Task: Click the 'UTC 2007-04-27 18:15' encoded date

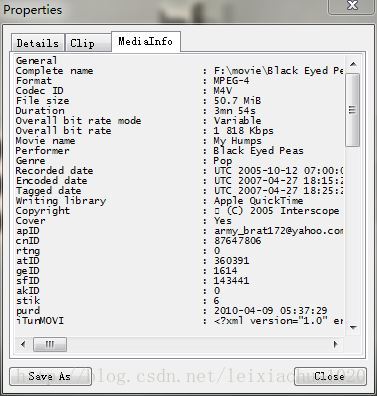Action: click(x=279, y=181)
